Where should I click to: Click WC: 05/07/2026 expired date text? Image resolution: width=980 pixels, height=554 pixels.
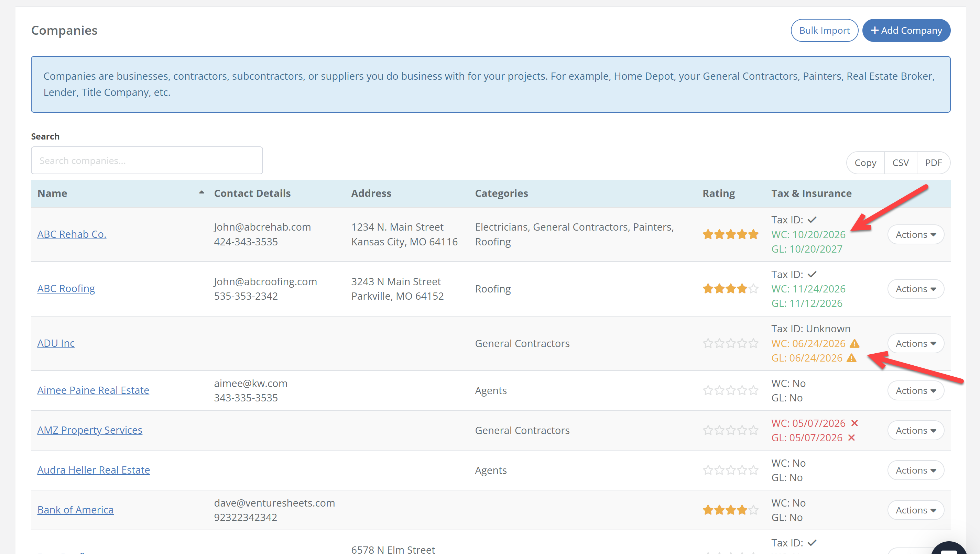[808, 423]
